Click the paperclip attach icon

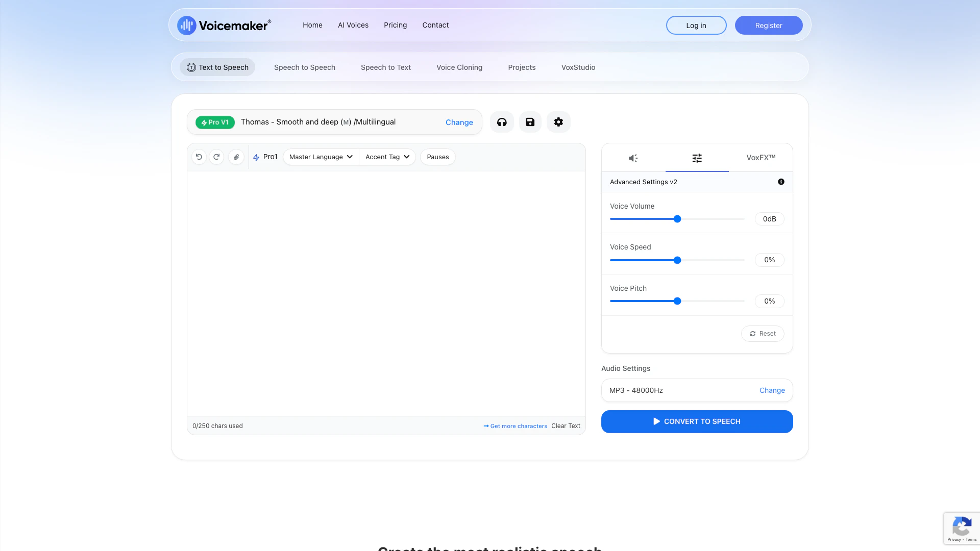(236, 157)
